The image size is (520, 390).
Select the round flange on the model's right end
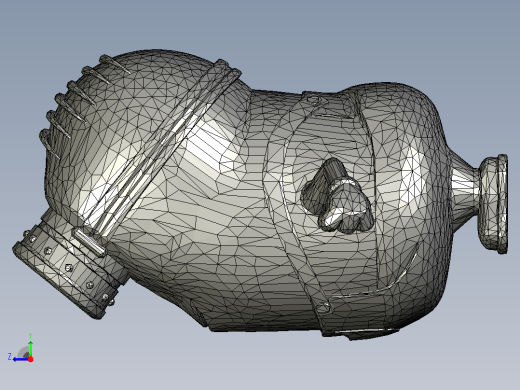(x=494, y=204)
